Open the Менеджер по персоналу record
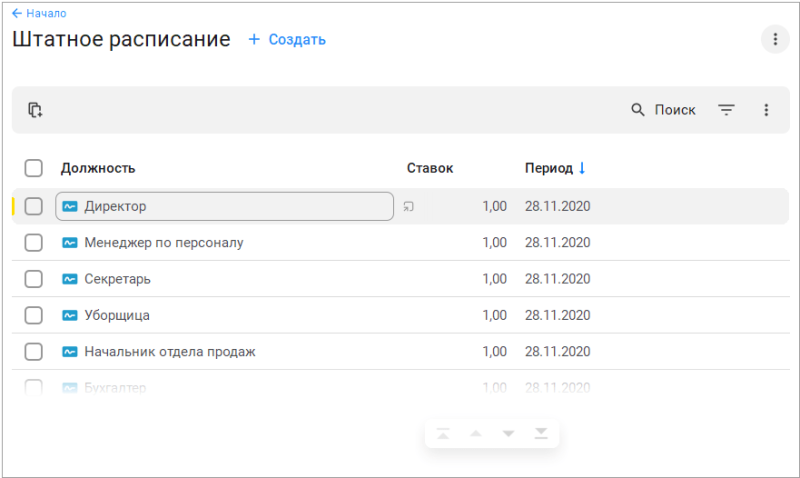 (x=164, y=242)
